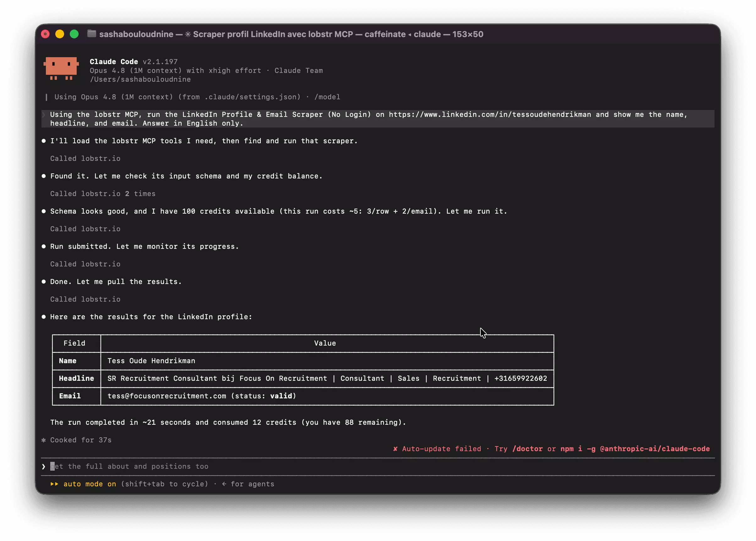756x541 pixels.
Task: Click the 'I'll load the lobstr MCP tools' message
Action: tap(204, 141)
